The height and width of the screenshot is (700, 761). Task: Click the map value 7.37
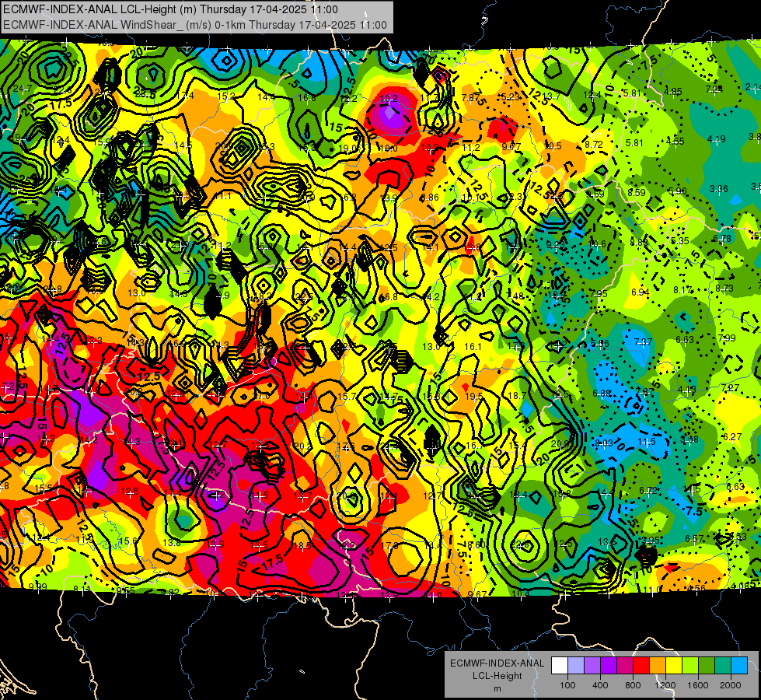[643, 342]
